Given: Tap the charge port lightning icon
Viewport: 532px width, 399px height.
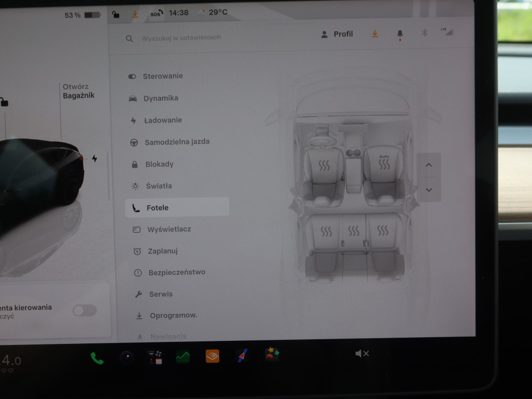Looking at the screenshot, I should [95, 158].
